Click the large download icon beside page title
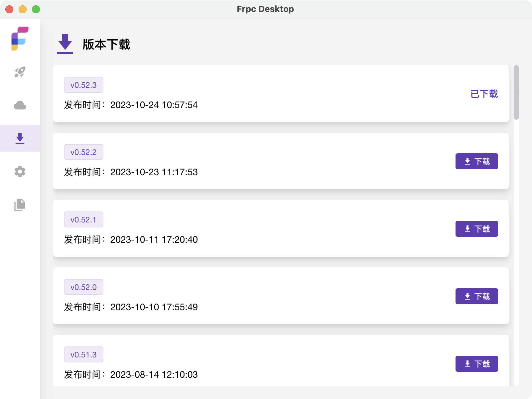Screen dimensions: 532x399 pos(65,44)
